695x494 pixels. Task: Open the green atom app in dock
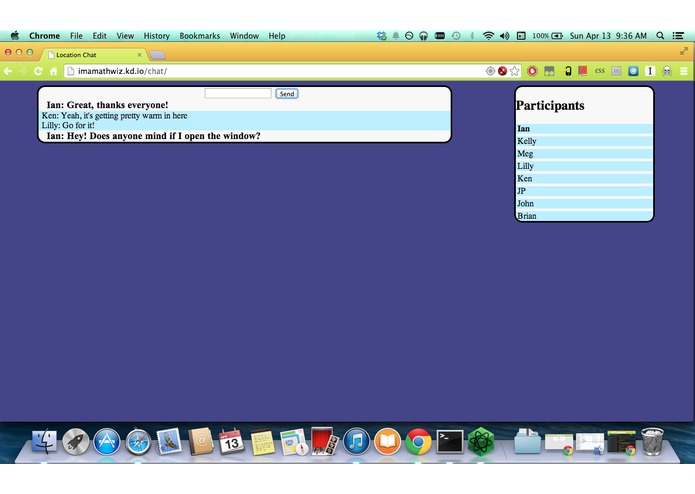(x=481, y=442)
